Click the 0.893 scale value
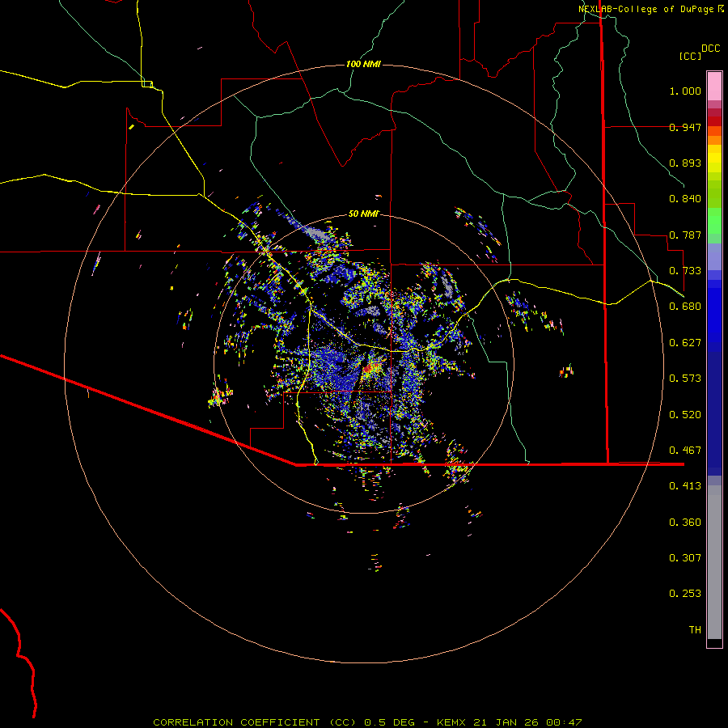This screenshot has height=728, width=728. [685, 163]
